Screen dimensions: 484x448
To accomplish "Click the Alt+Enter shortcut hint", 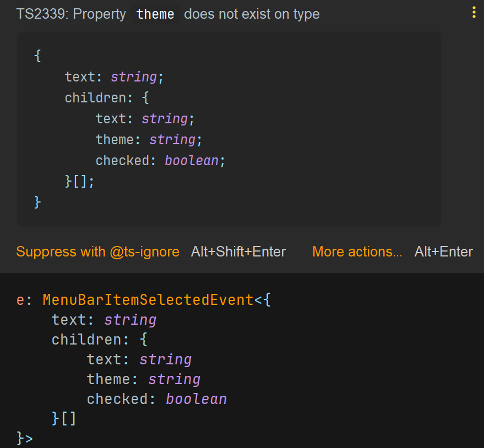I will point(443,252).
